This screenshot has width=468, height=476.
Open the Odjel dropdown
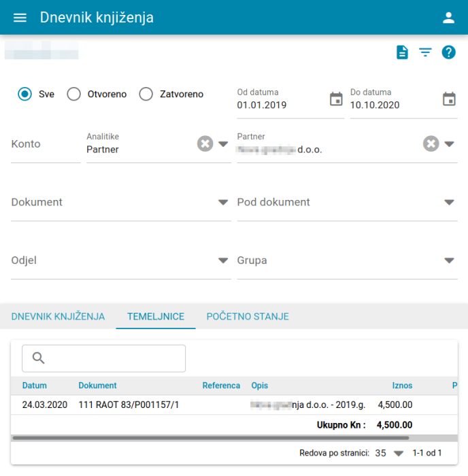click(x=121, y=260)
